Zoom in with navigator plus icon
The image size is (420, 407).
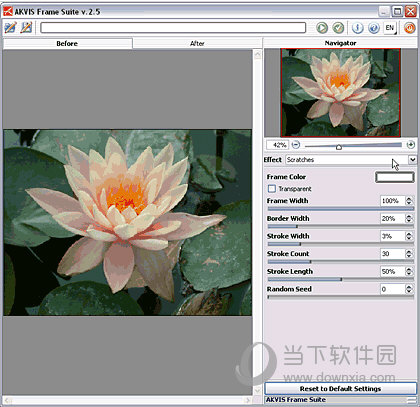tap(411, 145)
